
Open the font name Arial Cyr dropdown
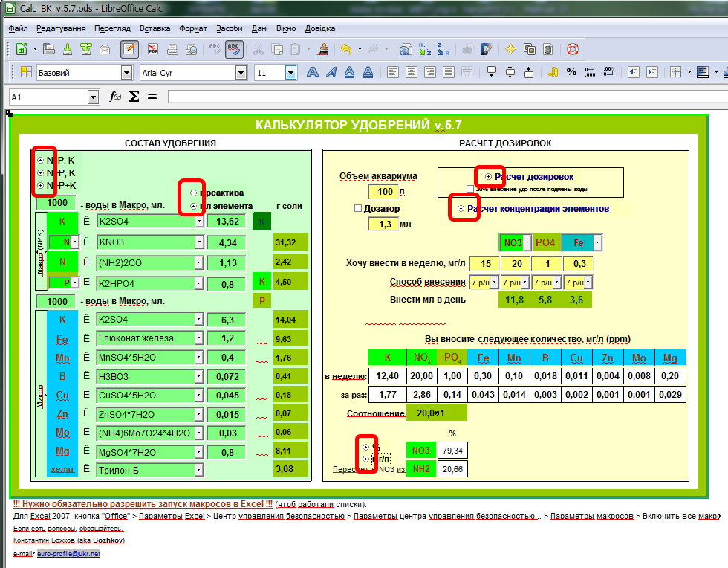tap(241, 73)
